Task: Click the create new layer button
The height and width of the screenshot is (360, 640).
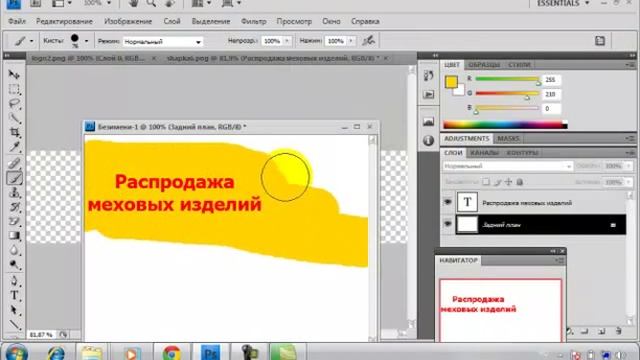Action: point(601,331)
